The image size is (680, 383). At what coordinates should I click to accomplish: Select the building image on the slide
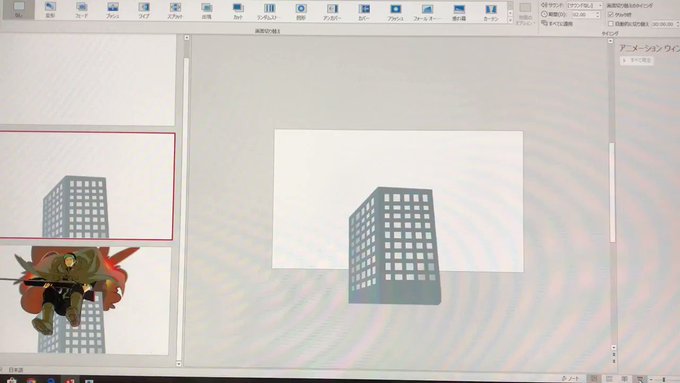394,246
